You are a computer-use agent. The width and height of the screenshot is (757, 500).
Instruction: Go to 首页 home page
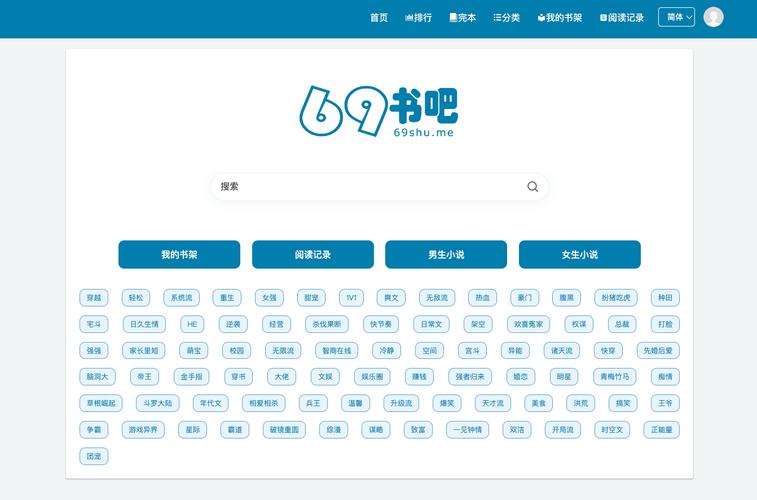click(x=378, y=17)
